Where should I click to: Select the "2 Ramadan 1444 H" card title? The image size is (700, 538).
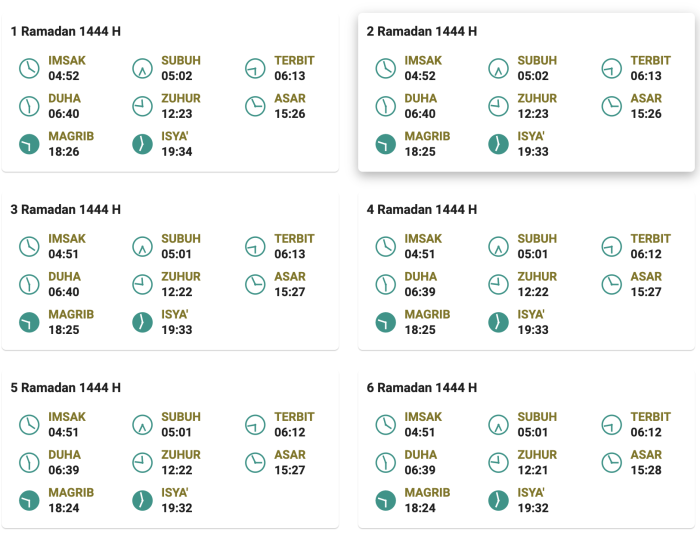coord(422,32)
